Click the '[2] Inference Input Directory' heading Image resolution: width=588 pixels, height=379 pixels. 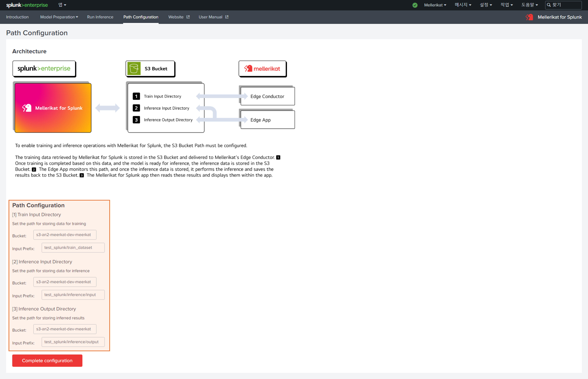coord(42,262)
